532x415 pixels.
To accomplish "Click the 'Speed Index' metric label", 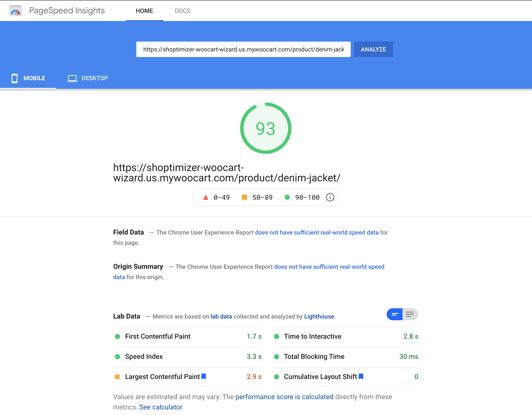I will (x=144, y=356).
